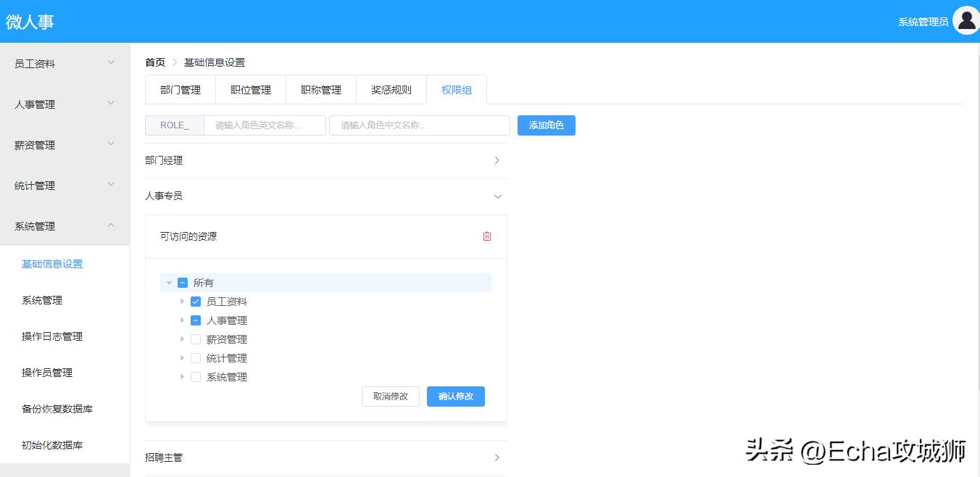980x477 pixels.
Task: Check the 统计管理 checkbox
Action: pyautogui.click(x=196, y=357)
